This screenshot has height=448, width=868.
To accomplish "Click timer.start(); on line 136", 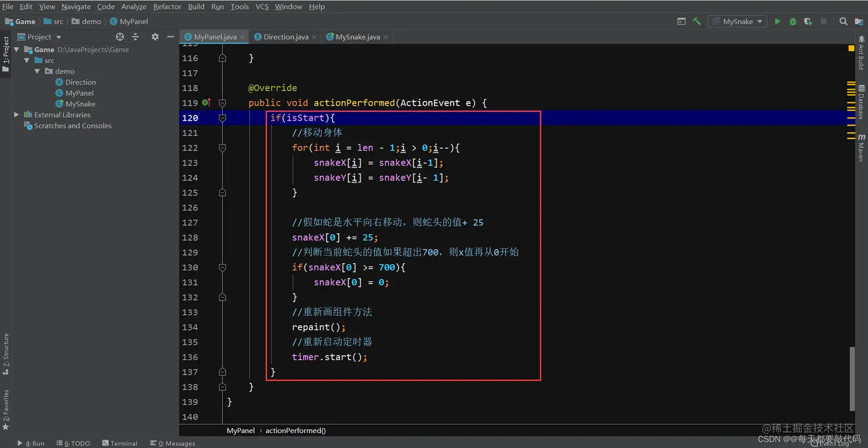I will (x=330, y=357).
